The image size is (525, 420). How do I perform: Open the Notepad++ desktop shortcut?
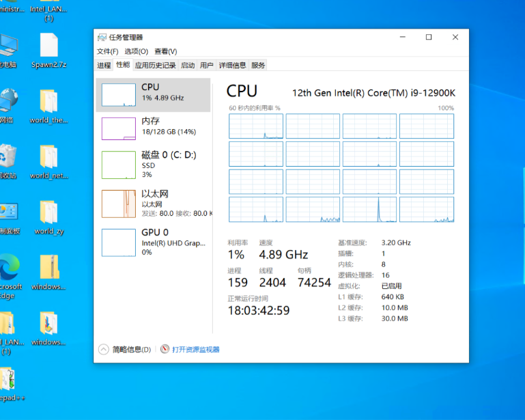click(x=12, y=384)
